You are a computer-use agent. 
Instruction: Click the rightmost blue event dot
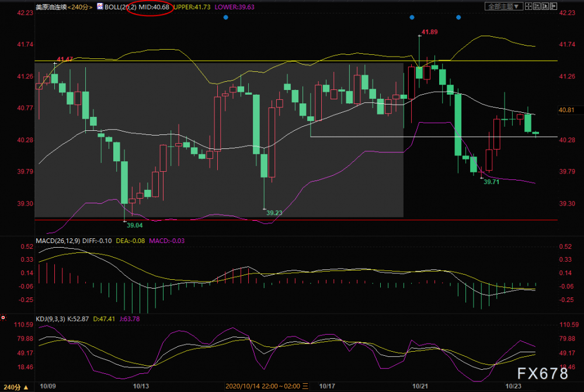click(x=458, y=18)
